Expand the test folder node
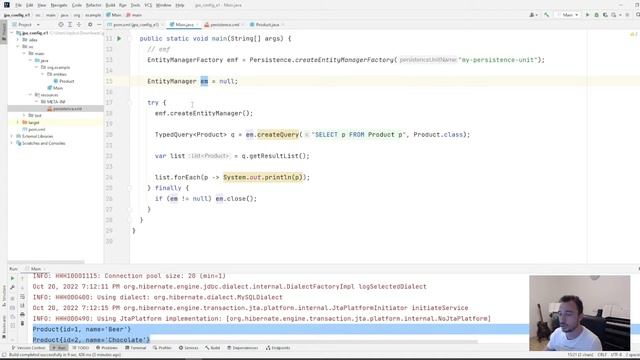This screenshot has height=360, width=640. 24,116
